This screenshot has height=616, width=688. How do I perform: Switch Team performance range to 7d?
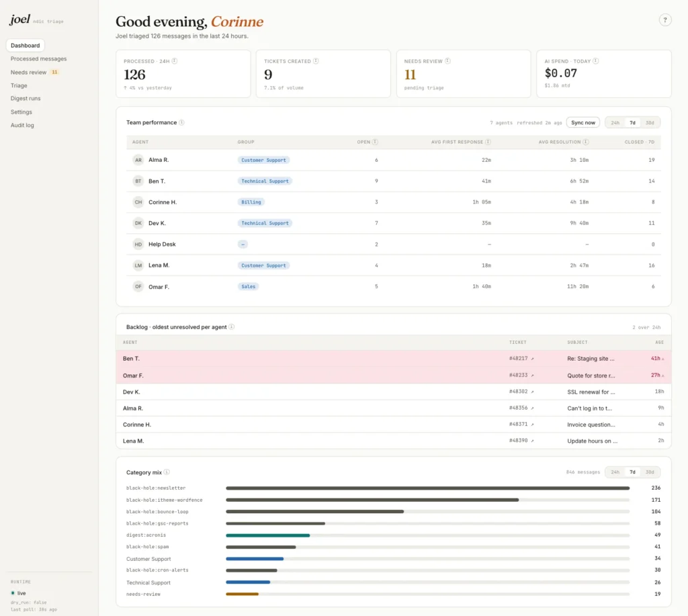pos(632,123)
